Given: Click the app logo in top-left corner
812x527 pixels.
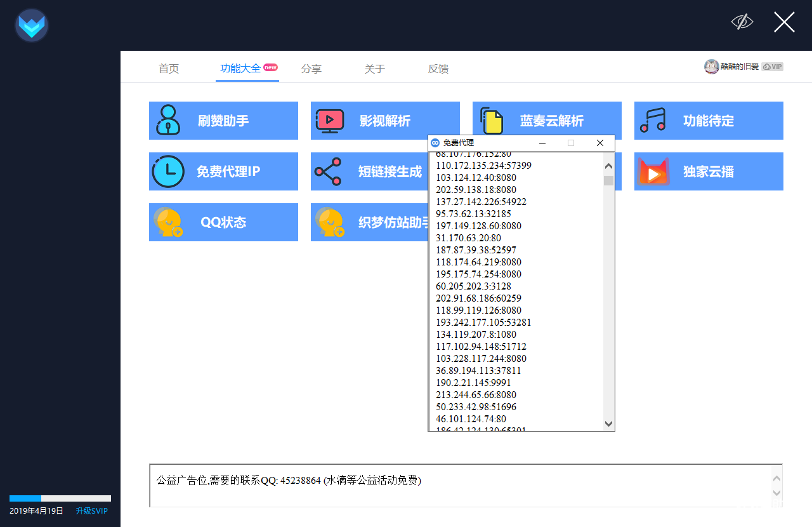Looking at the screenshot, I should click(32, 25).
